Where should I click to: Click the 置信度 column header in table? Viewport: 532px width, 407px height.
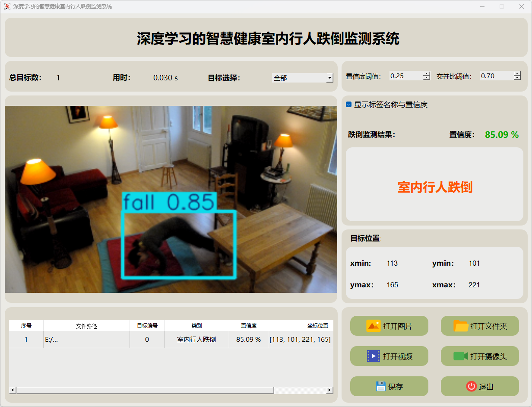coord(248,326)
